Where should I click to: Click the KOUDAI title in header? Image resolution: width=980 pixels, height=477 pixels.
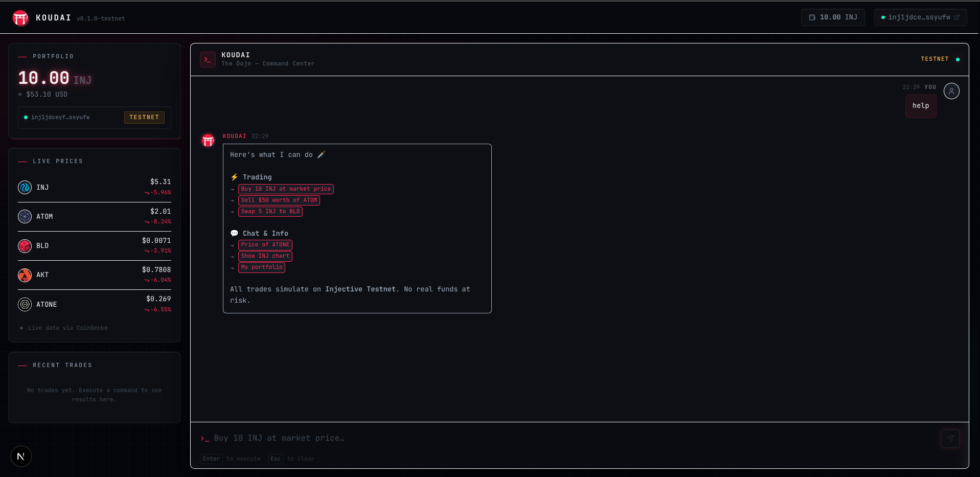pos(53,18)
